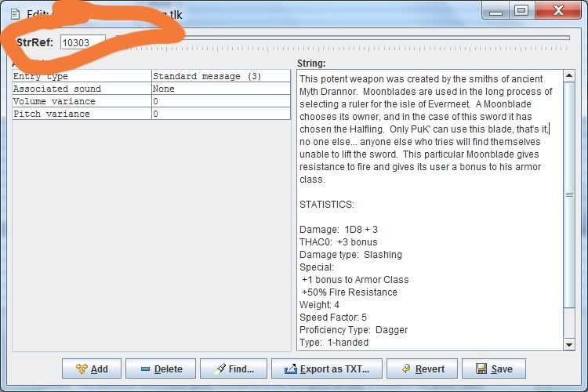
Task: Click the vertical scrollbar thumb in String box
Action: point(569,196)
